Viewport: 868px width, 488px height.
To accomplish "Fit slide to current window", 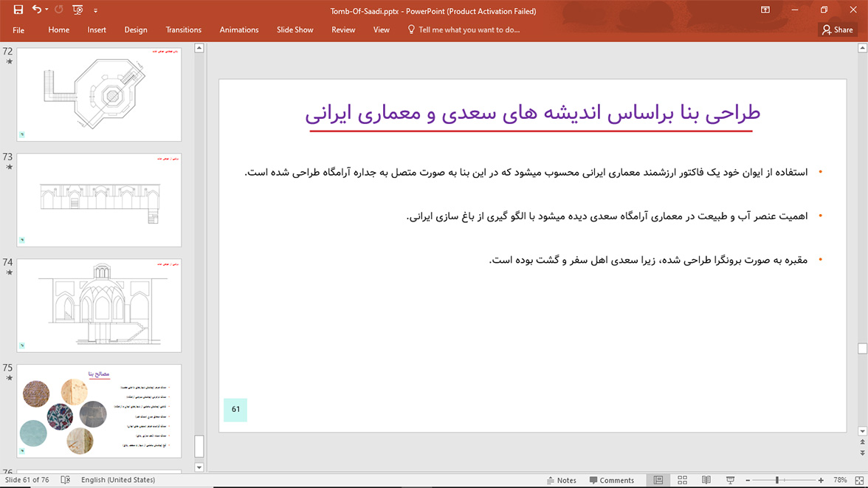I will pyautogui.click(x=859, y=480).
